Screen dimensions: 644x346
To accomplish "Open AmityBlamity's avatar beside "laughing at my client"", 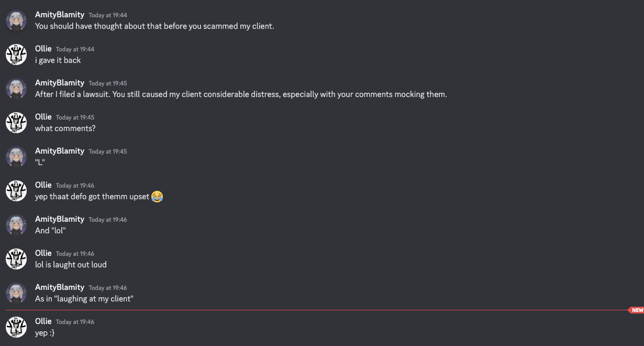I will [x=16, y=293].
